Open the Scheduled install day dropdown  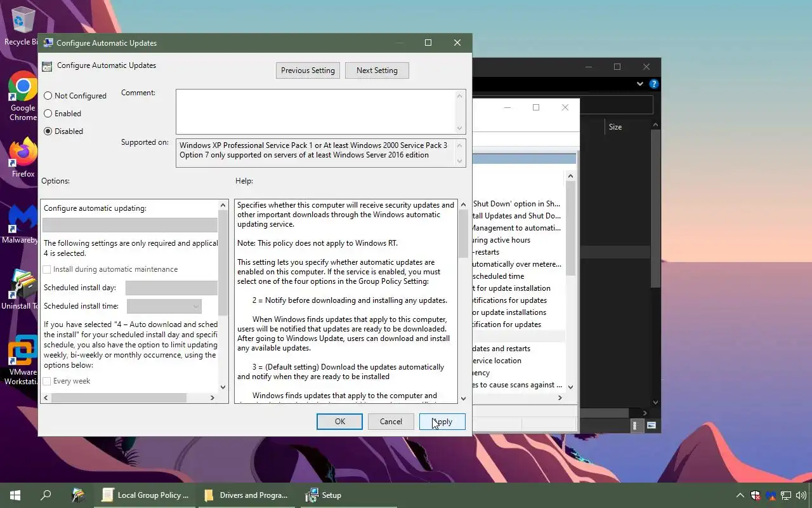click(x=171, y=288)
